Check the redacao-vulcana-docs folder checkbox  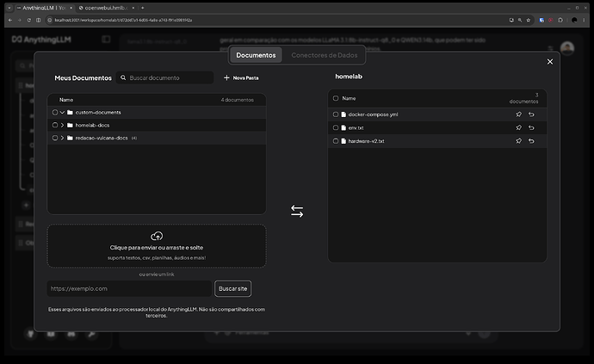[55, 138]
